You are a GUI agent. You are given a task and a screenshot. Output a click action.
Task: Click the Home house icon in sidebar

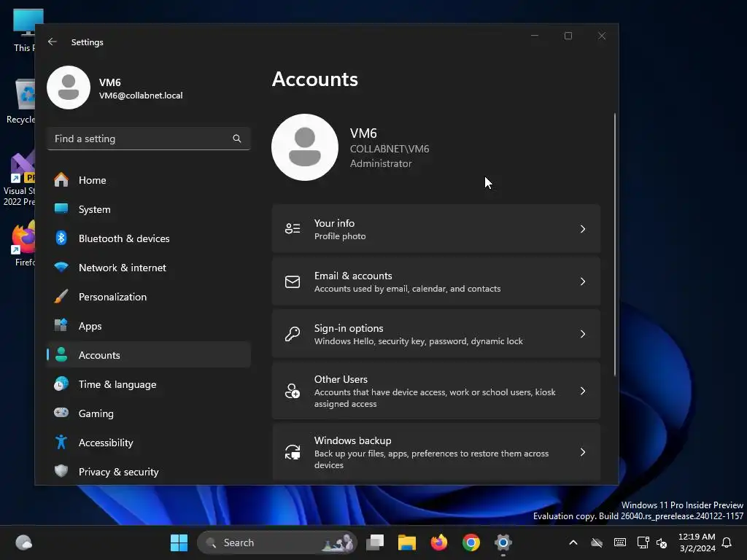coord(61,180)
